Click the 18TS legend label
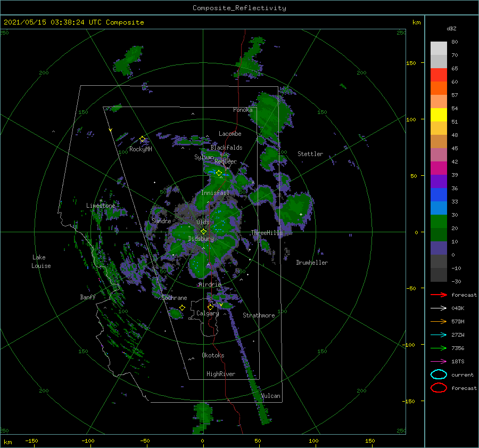This screenshot has height=448, width=479. (x=458, y=362)
